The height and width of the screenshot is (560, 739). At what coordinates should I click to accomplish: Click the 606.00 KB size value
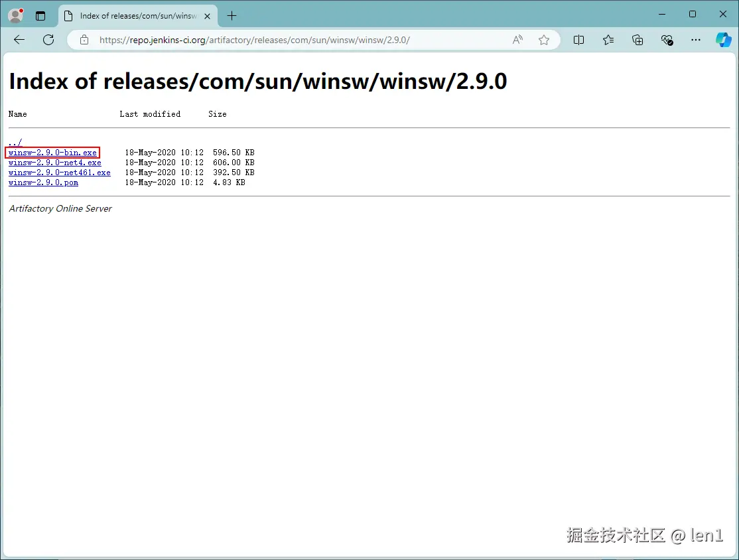click(234, 163)
